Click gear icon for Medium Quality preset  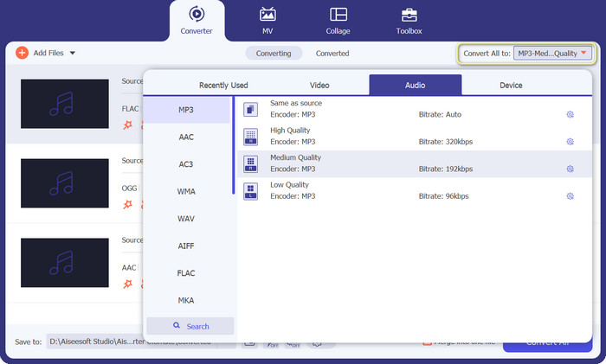point(570,169)
